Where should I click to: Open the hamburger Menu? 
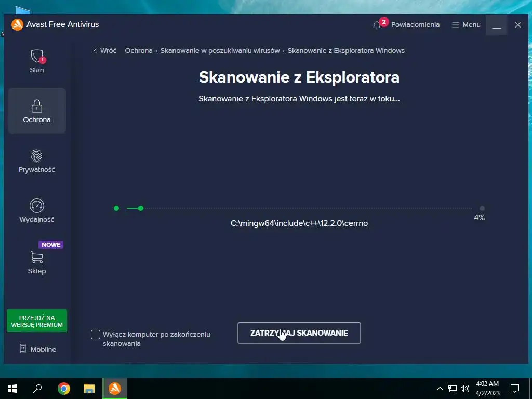coord(466,25)
